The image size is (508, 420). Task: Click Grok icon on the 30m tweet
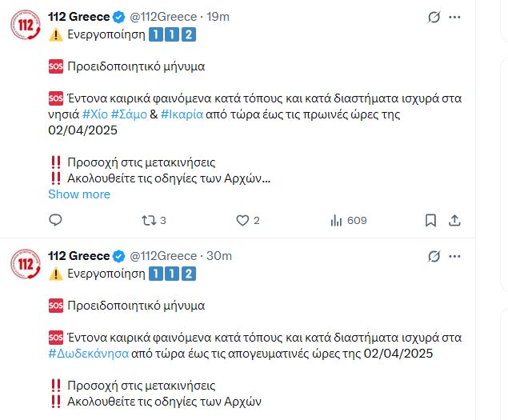coord(434,256)
